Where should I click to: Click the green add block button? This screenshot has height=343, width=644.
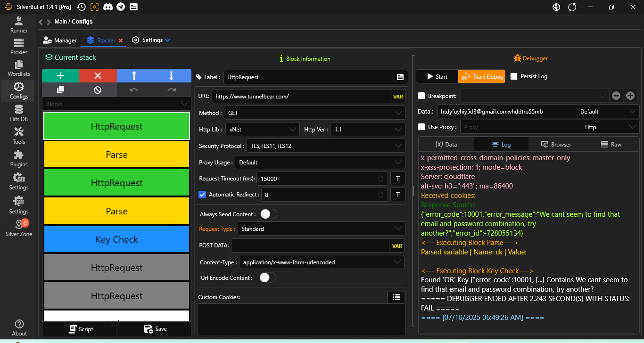[60, 76]
